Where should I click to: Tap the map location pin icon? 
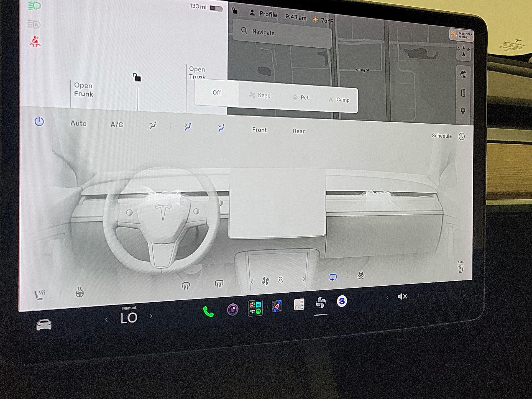(x=463, y=111)
